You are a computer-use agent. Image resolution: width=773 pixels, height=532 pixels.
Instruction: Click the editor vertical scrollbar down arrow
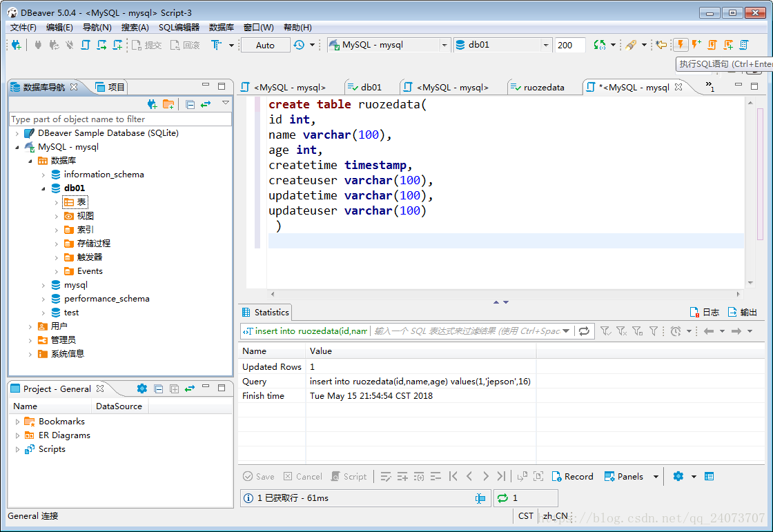750,282
